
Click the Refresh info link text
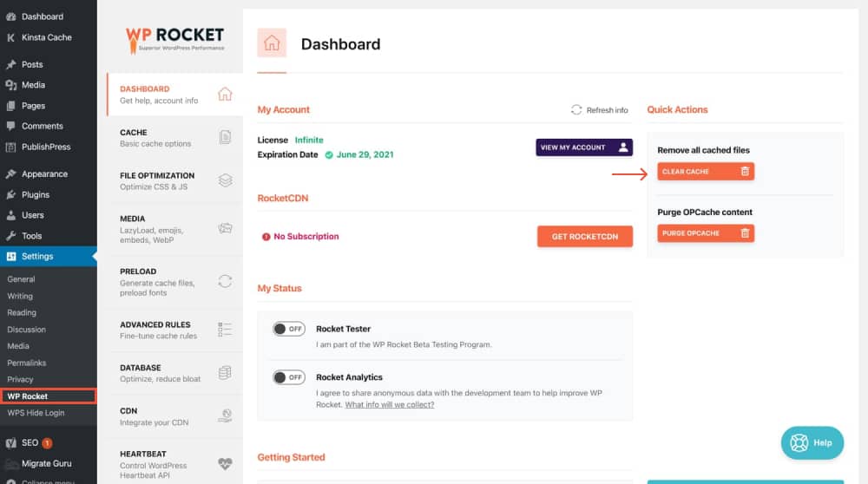point(608,110)
